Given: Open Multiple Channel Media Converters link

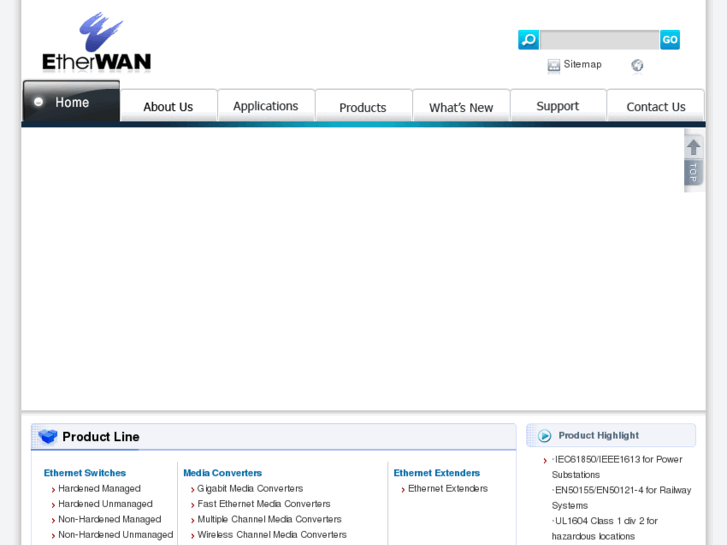Looking at the screenshot, I should [269, 519].
